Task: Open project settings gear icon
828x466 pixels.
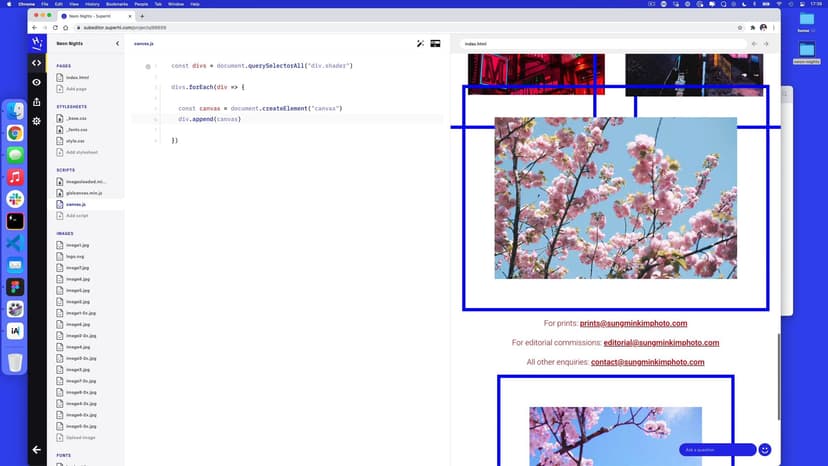Action: 37,120
